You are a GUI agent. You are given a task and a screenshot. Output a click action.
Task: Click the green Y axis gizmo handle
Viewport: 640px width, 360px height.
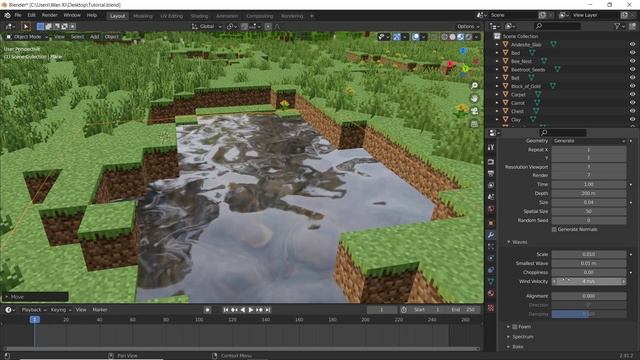click(465, 69)
